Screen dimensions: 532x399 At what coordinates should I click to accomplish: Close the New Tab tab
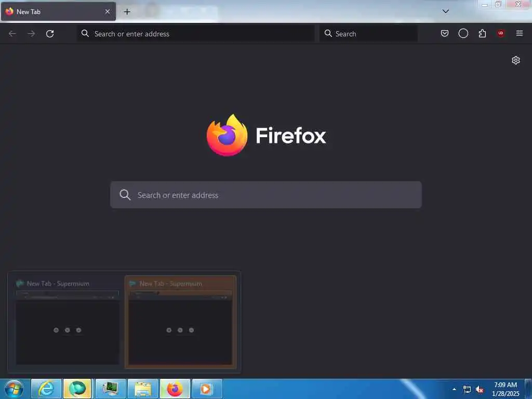click(108, 11)
